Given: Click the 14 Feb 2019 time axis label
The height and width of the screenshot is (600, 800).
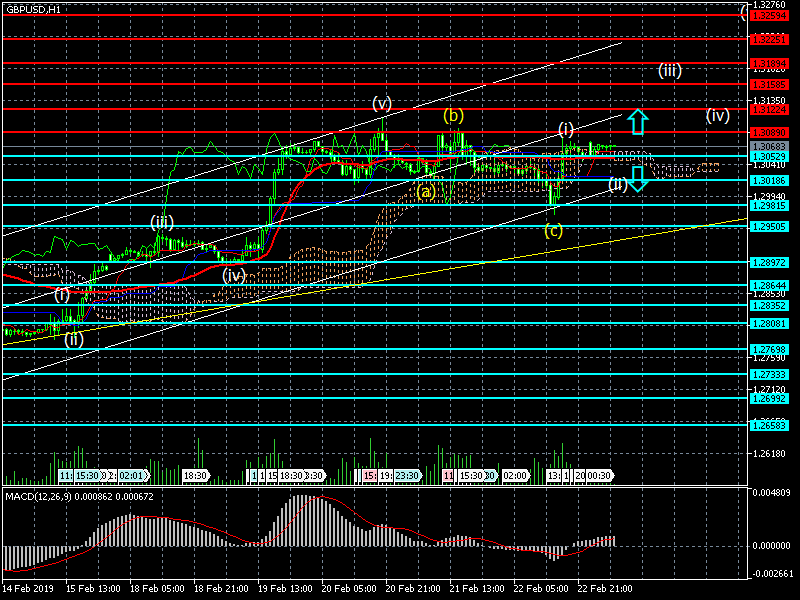Looking at the screenshot, I should tap(29, 588).
